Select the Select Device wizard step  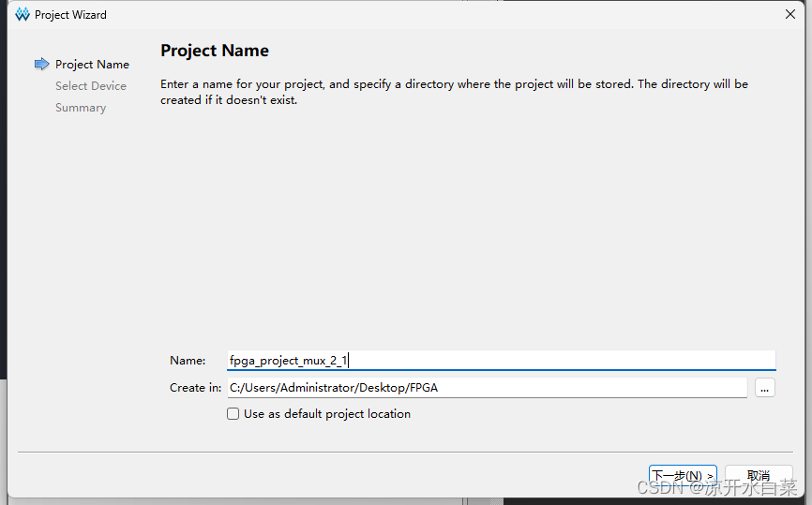pyautogui.click(x=91, y=86)
